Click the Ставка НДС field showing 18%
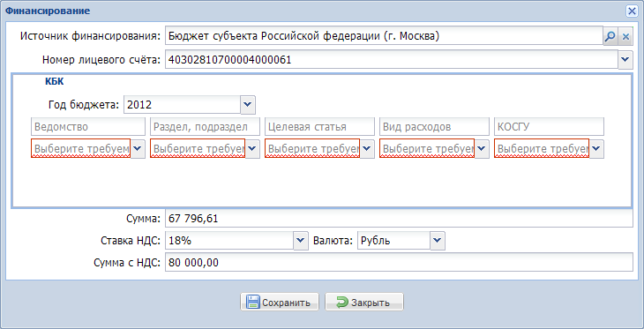The height and width of the screenshot is (329, 644). point(228,241)
